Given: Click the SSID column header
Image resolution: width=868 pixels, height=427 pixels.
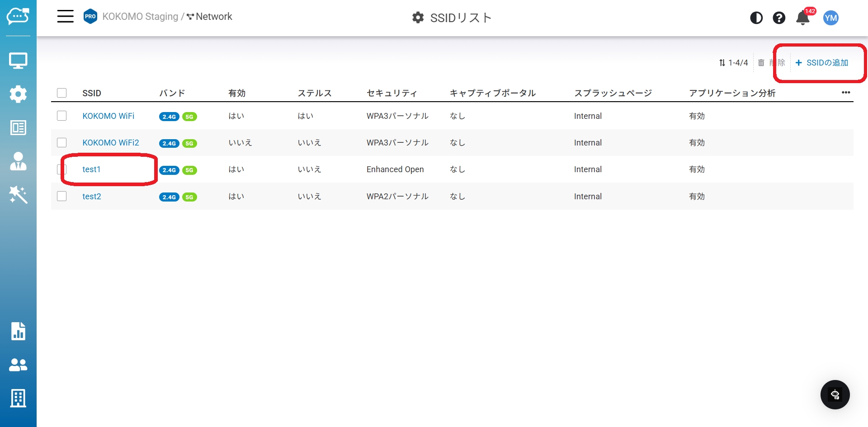Looking at the screenshot, I should point(92,93).
